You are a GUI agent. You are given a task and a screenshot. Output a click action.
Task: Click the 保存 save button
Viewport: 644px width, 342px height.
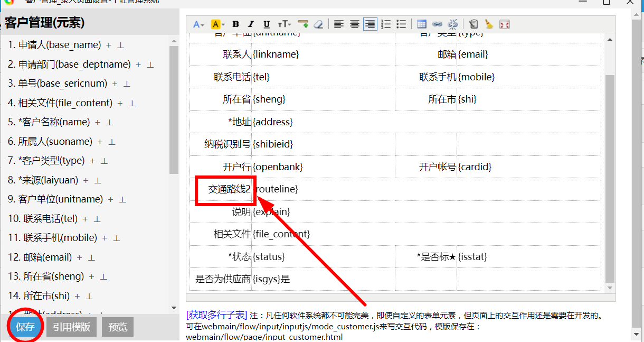(25, 327)
